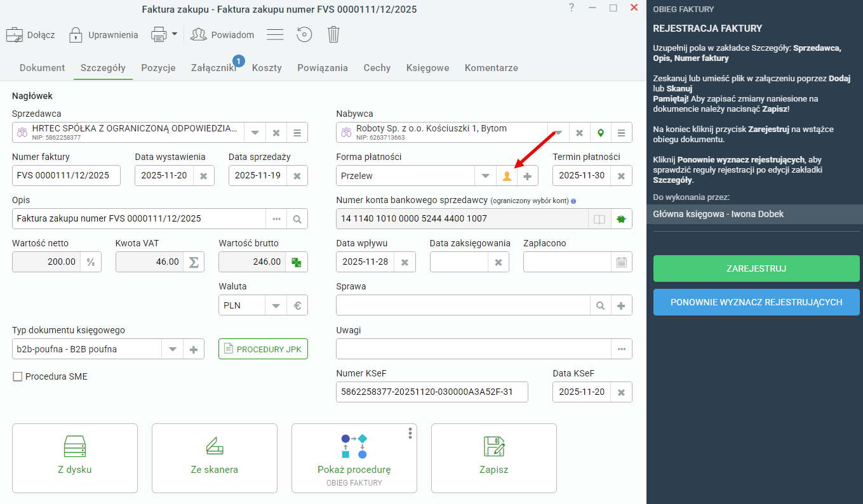This screenshot has height=504, width=863.
Task: Click the Numer faktury input field
Action: coord(66,175)
